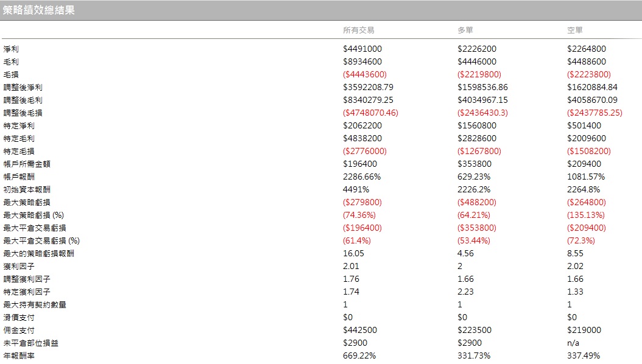
Task: Select the 初始資本報酬 row label
Action: click(x=27, y=190)
